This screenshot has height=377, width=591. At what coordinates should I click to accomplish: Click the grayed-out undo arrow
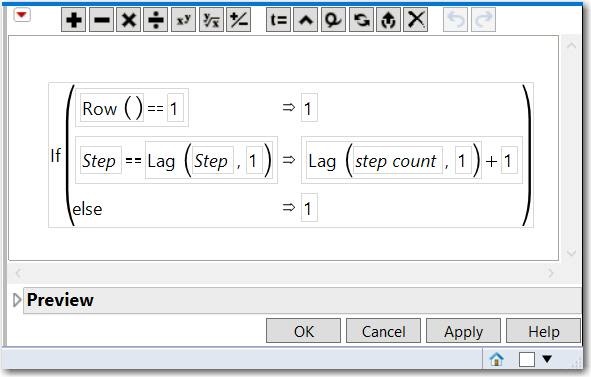point(455,20)
